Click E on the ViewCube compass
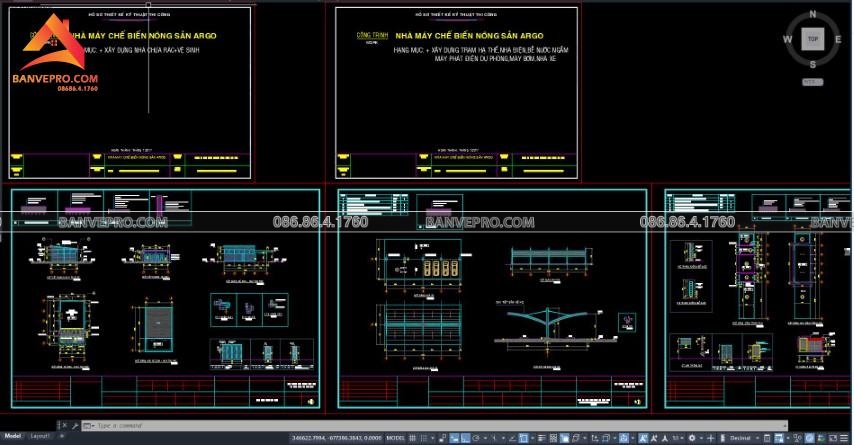The height and width of the screenshot is (445, 854). pos(838,39)
